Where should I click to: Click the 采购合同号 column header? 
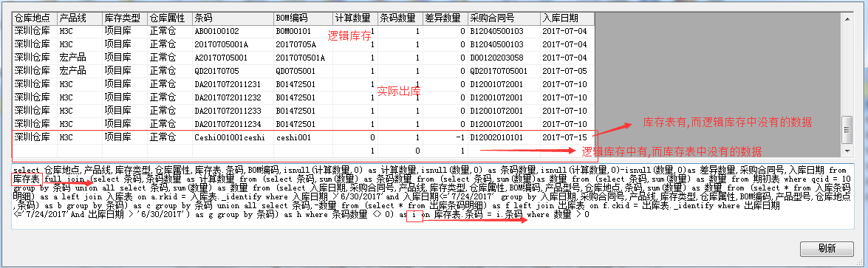[x=504, y=18]
